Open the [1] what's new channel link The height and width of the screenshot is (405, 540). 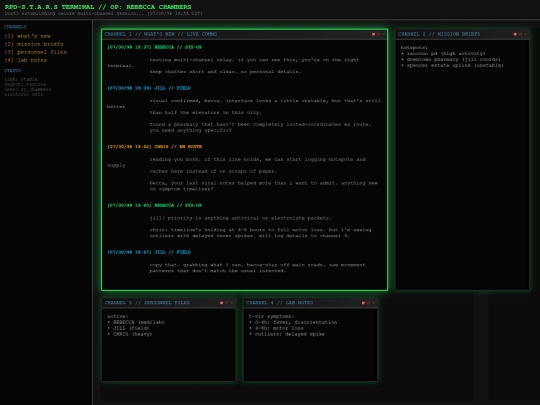pos(28,36)
